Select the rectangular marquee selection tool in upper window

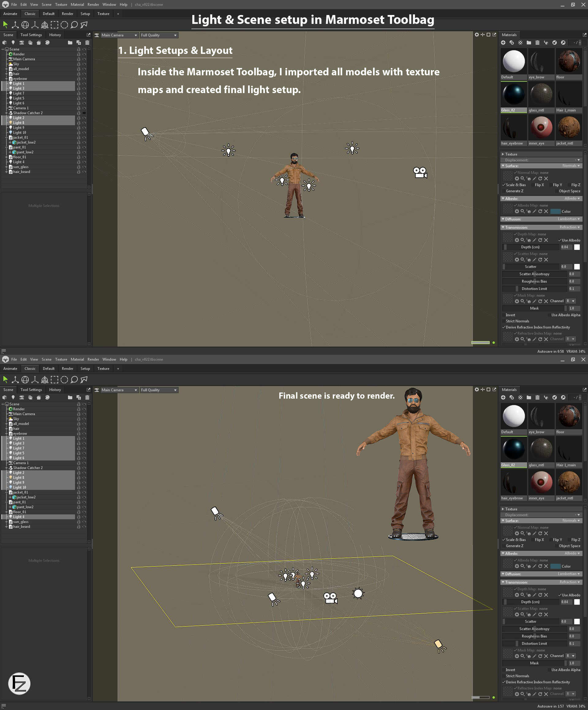[55, 25]
